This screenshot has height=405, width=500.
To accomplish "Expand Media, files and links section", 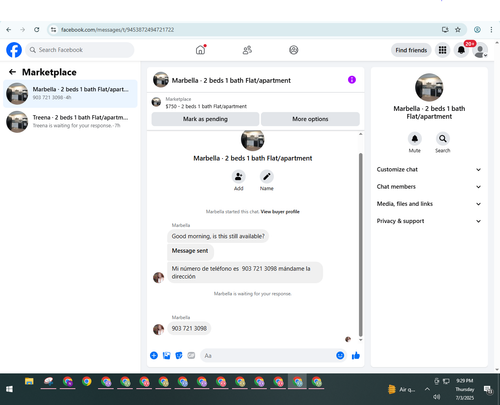I will click(x=429, y=204).
